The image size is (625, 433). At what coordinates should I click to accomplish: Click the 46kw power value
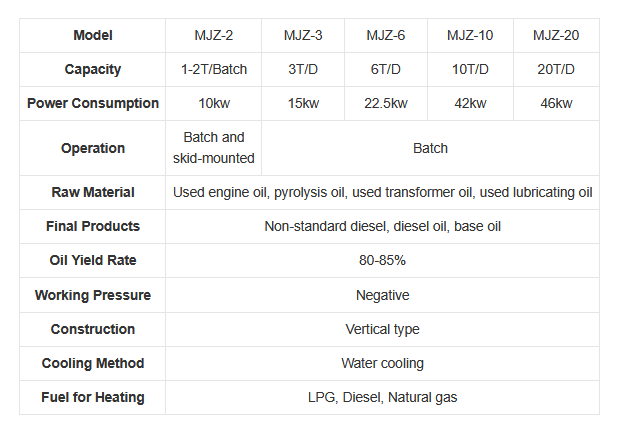556,104
